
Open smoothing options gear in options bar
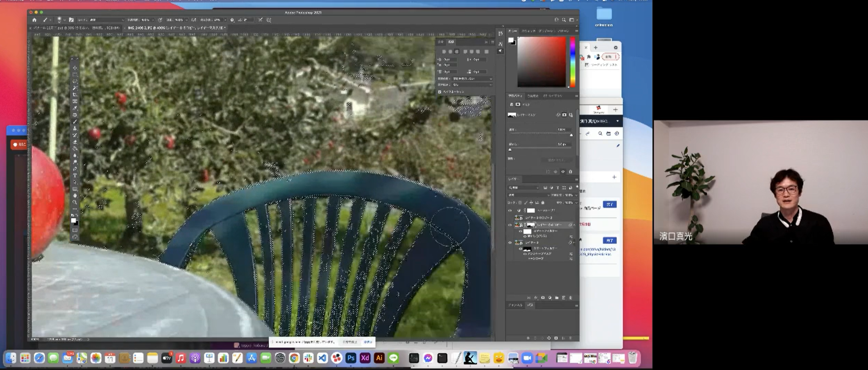pos(232,20)
